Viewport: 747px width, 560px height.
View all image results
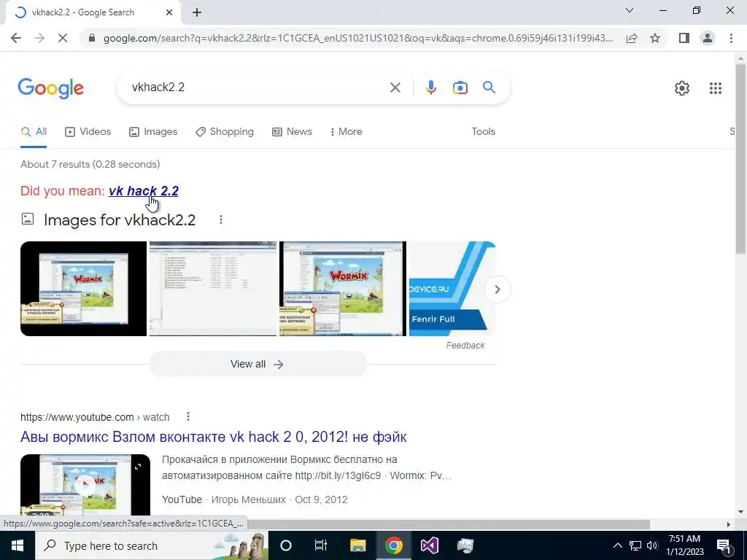point(258,365)
